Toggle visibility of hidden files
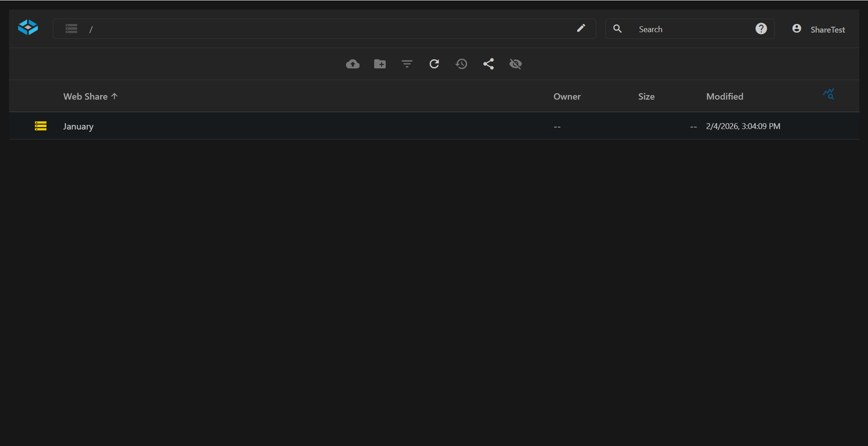Viewport: 868px width, 446px height. (x=516, y=64)
